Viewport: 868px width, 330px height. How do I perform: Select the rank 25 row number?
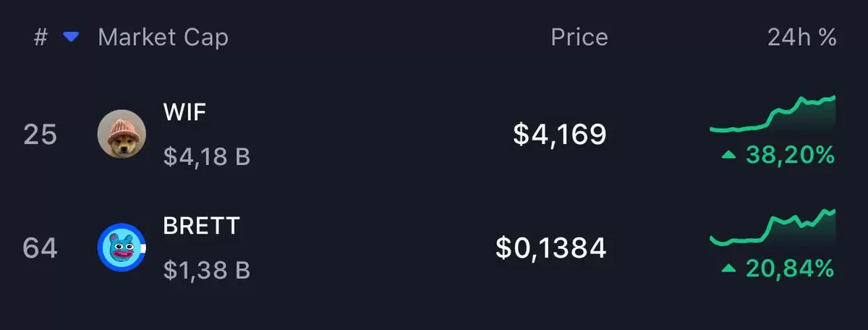pyautogui.click(x=41, y=135)
